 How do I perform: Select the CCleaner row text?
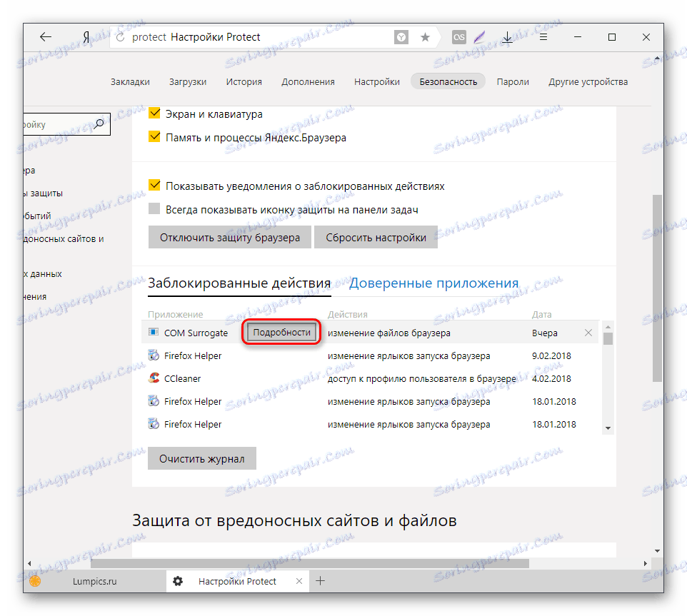click(182, 379)
